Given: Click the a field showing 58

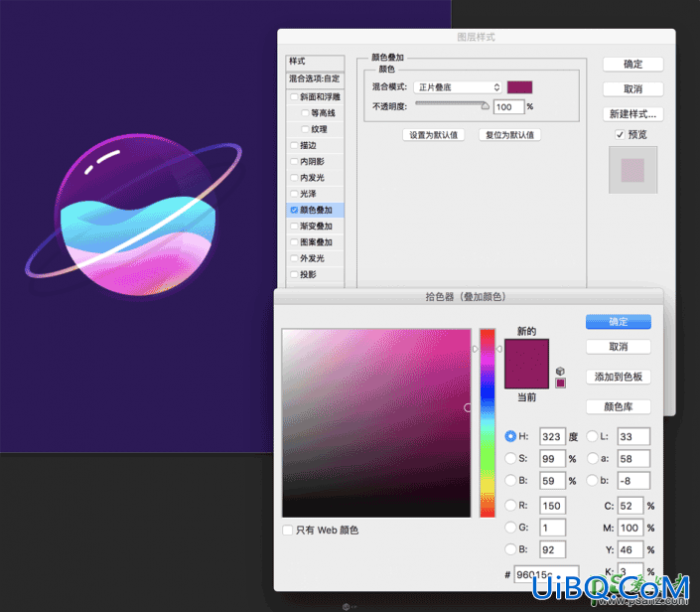Looking at the screenshot, I should 633,458.
